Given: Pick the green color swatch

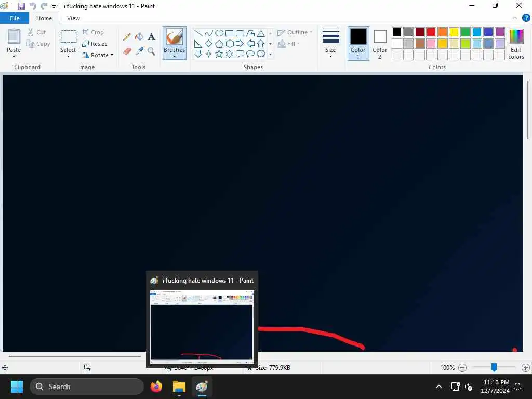Looking at the screenshot, I should [465, 32].
